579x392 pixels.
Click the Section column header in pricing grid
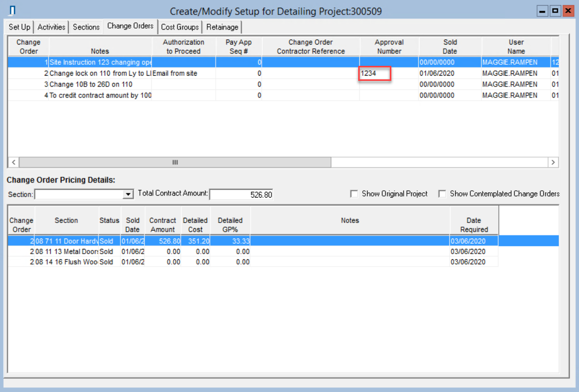[66, 220]
